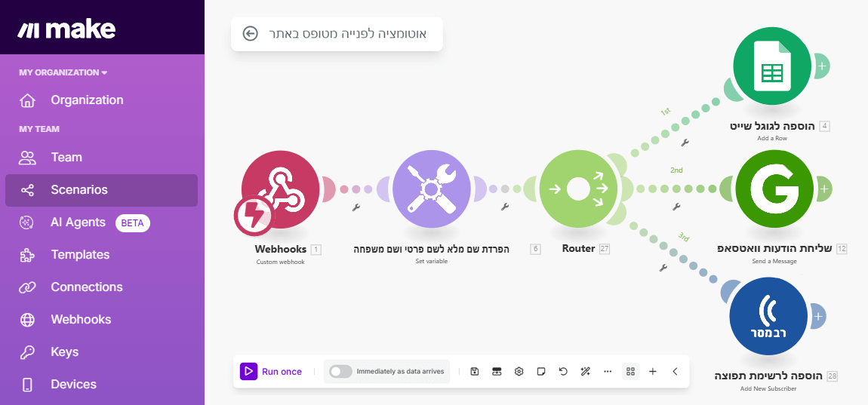The height and width of the screenshot is (405, 868).
Task: Add module after Google Sheets node
Action: click(822, 66)
